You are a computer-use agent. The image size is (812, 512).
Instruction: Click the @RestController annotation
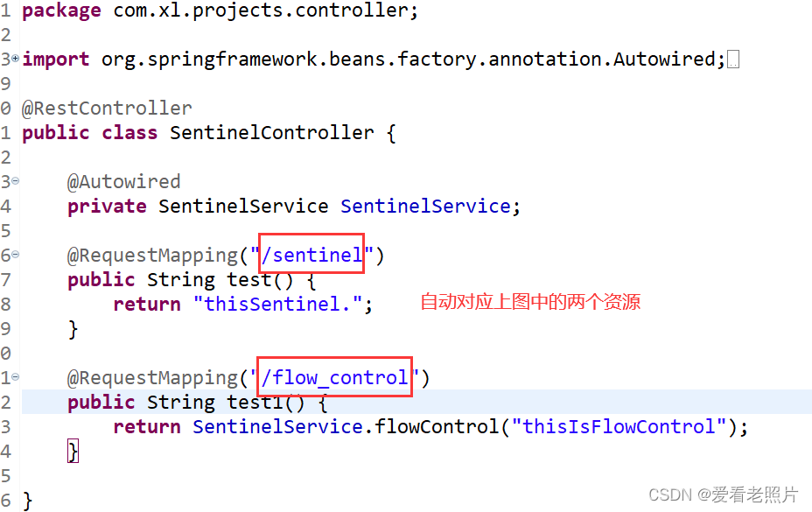(x=107, y=109)
